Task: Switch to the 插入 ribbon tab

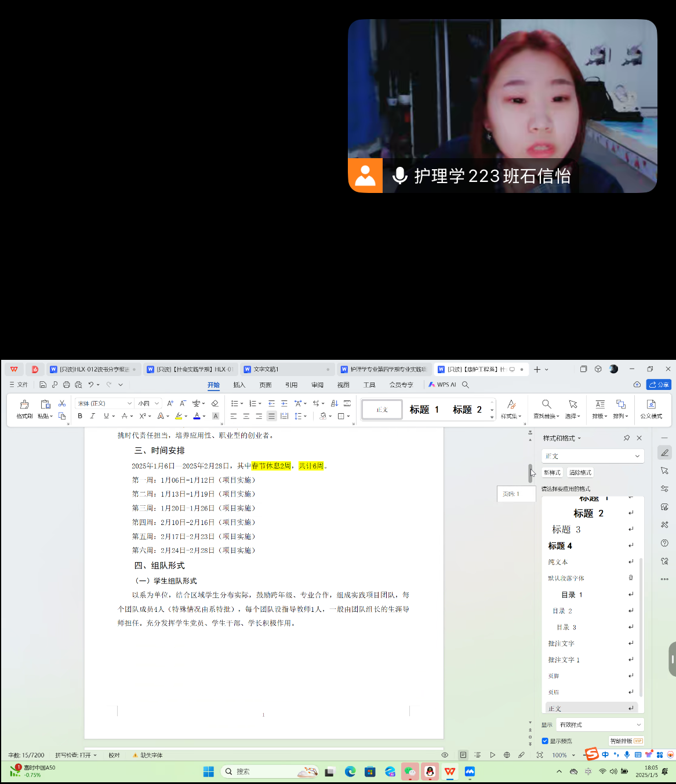Action: coord(239,385)
